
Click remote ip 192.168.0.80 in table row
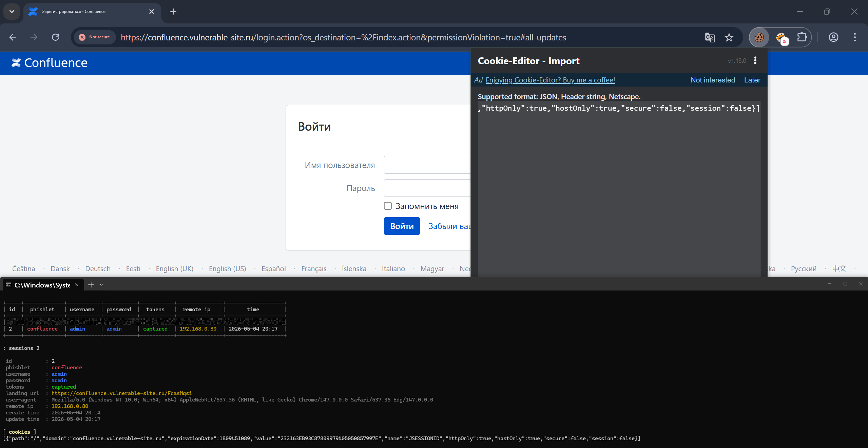pos(198,329)
